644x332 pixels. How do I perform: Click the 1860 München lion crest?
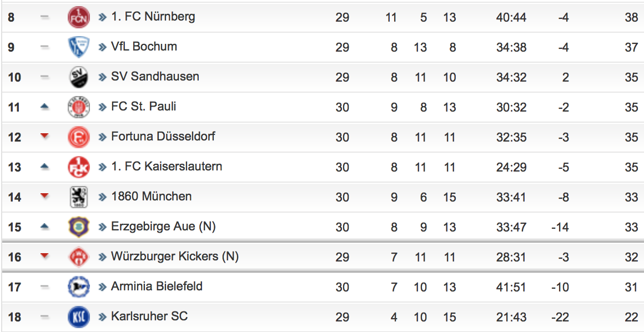[x=78, y=197]
